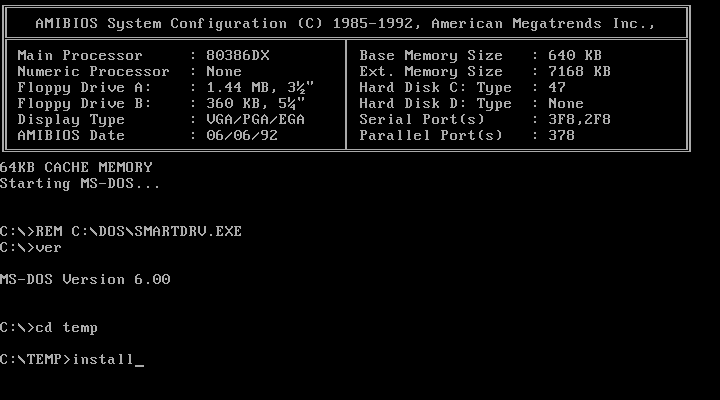Click the Numeric Processor label

[94, 72]
